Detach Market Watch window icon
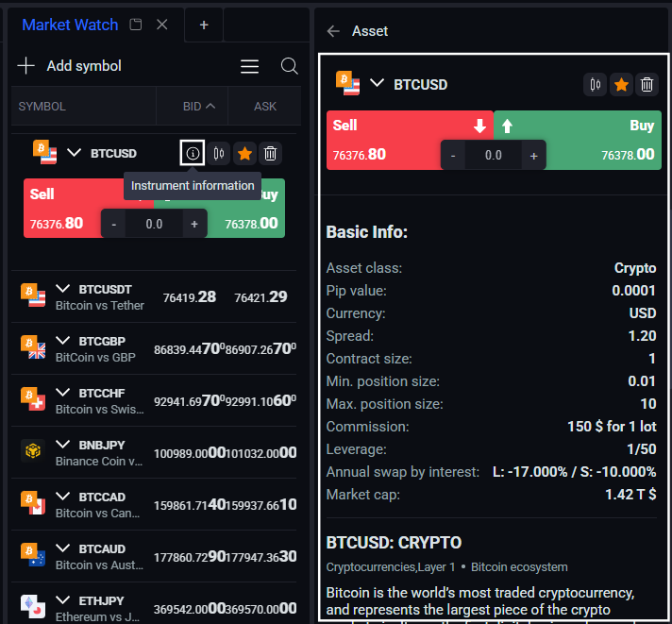 click(135, 25)
